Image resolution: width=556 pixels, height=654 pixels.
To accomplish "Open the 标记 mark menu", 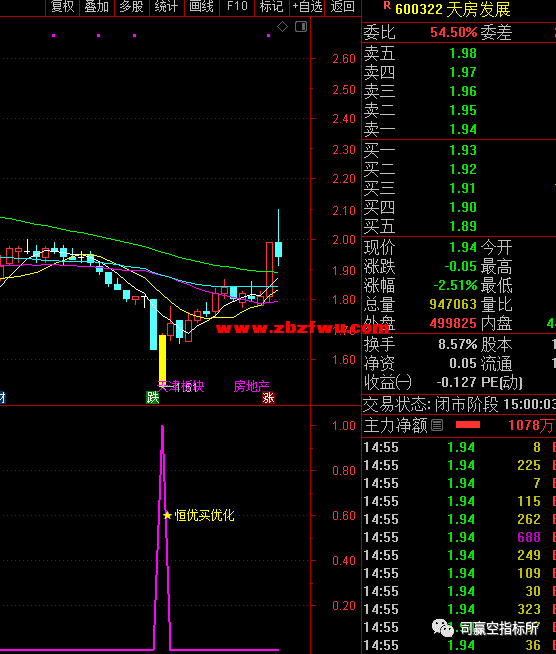I will (272, 7).
